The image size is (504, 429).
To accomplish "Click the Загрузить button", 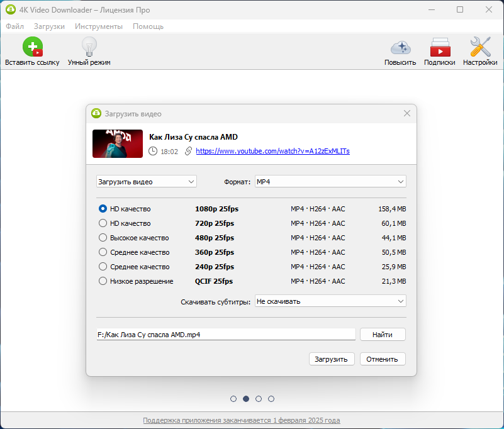I will click(x=332, y=359).
